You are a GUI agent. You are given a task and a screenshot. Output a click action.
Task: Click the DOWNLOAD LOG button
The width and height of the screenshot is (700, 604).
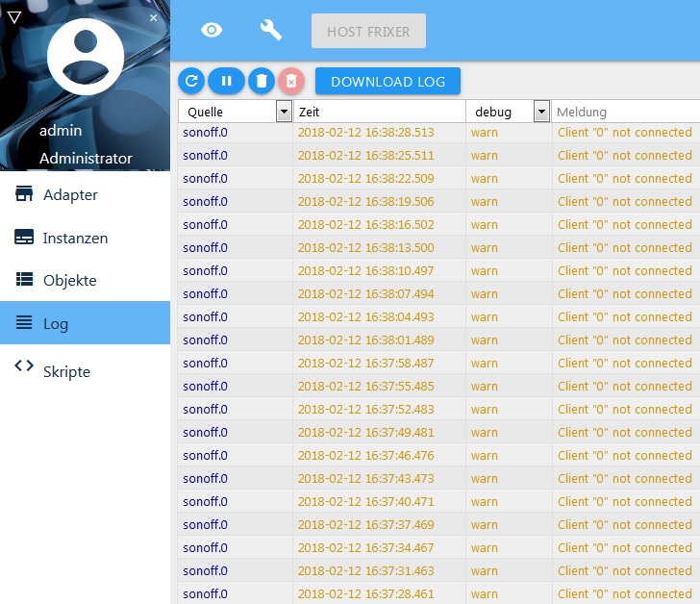coord(387,81)
